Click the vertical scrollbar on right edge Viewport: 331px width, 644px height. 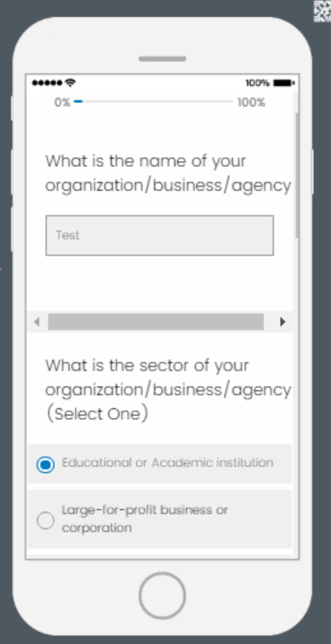pyautogui.click(x=297, y=175)
